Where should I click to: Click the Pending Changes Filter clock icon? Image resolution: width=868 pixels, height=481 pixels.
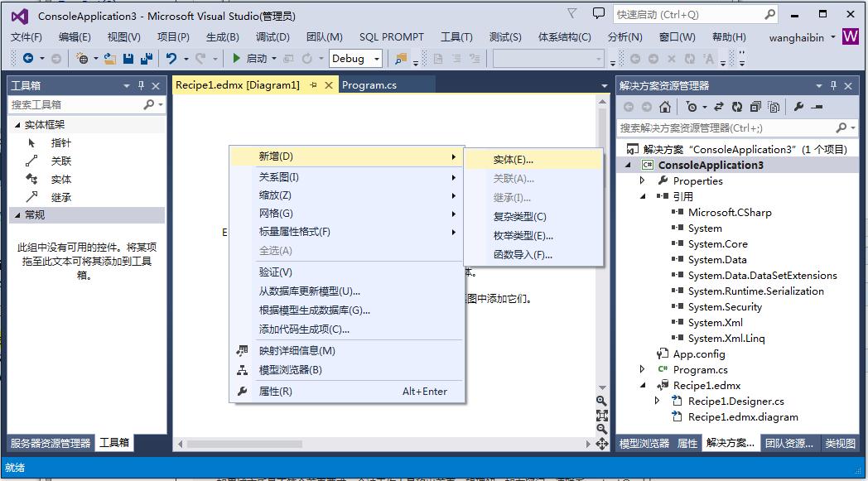(x=692, y=107)
